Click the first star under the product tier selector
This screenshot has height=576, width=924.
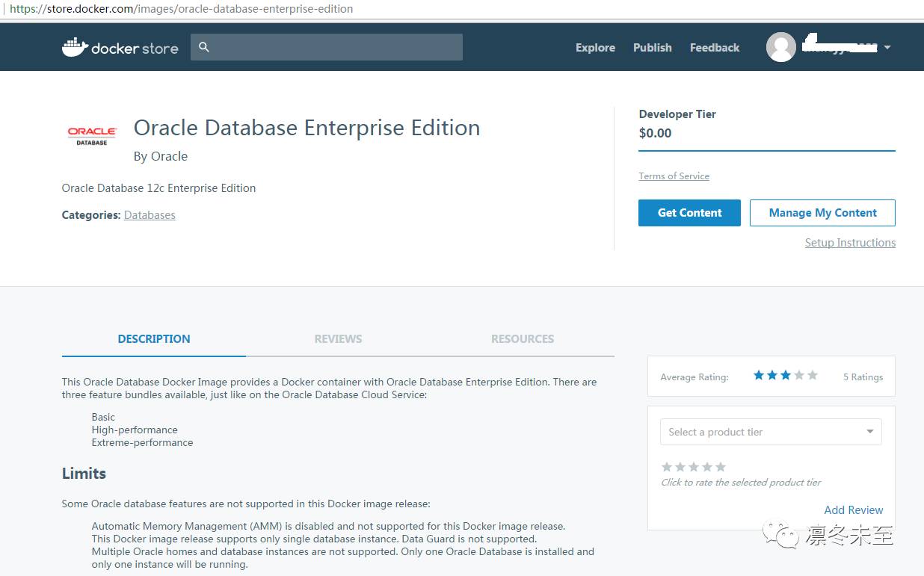pos(666,465)
